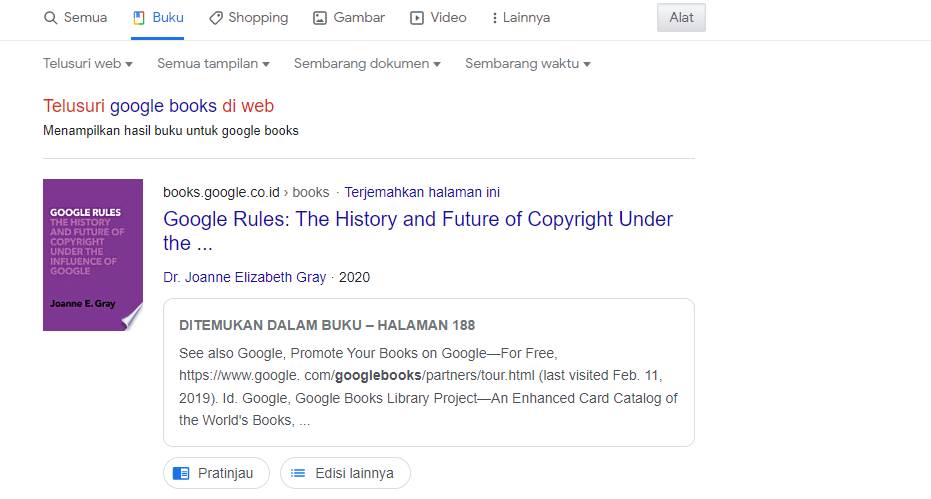Open the Google Rules book cover thumbnail
Screen dimensions: 931x499
click(93, 255)
